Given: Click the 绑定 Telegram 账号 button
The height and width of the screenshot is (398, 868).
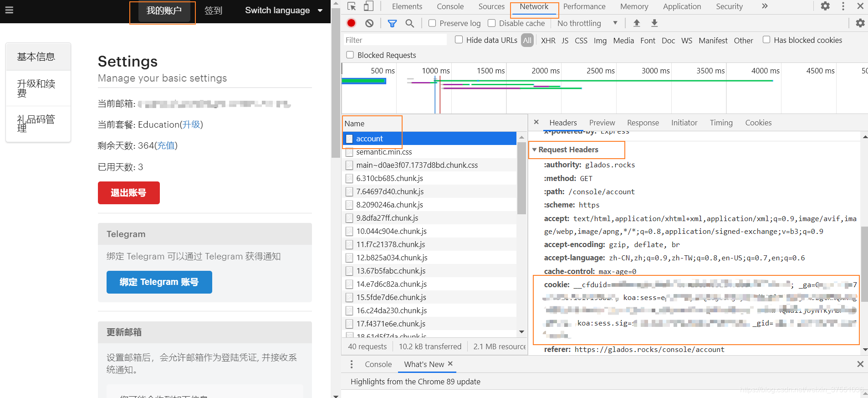Looking at the screenshot, I should click(159, 282).
